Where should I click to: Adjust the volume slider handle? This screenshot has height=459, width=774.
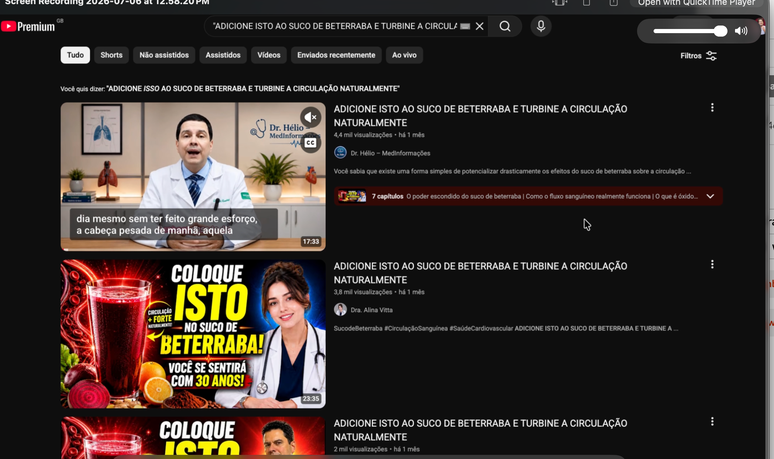coord(720,31)
